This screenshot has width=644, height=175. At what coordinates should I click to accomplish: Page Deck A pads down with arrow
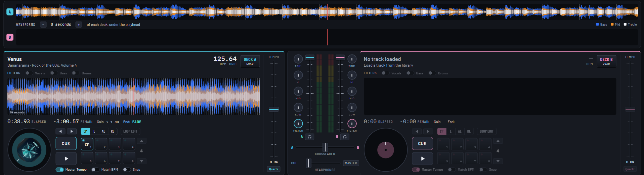141,161
